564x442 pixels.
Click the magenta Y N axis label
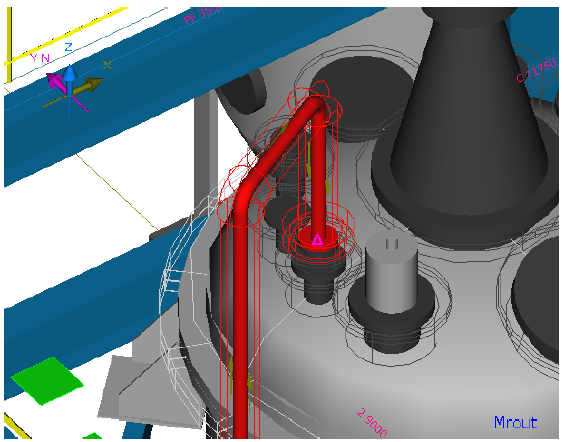(x=40, y=58)
